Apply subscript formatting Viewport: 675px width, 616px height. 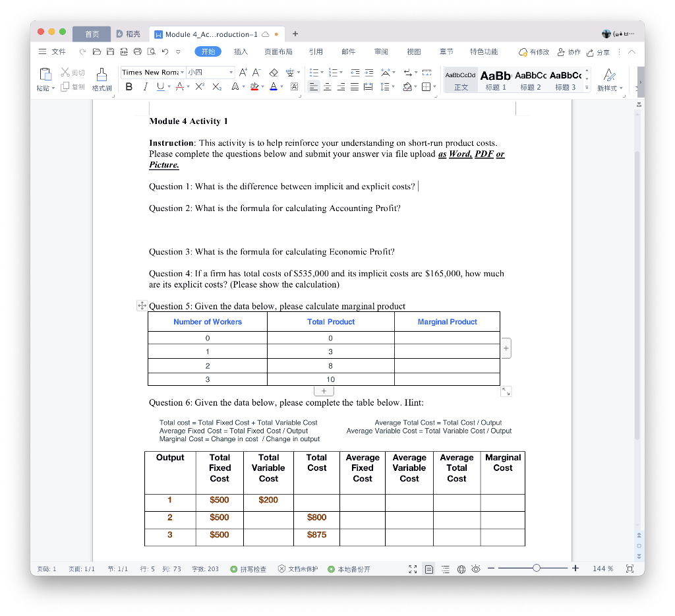pyautogui.click(x=217, y=87)
